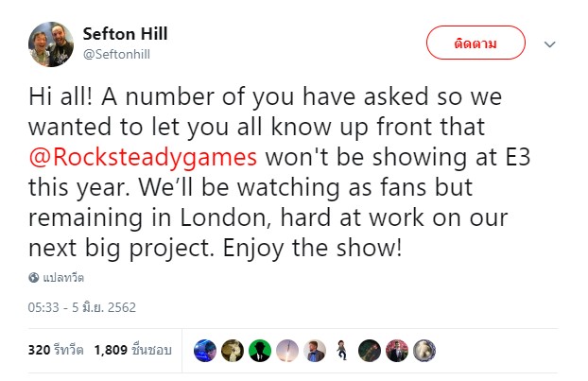
Task: Expand the tweet options chevron
Action: (550, 43)
